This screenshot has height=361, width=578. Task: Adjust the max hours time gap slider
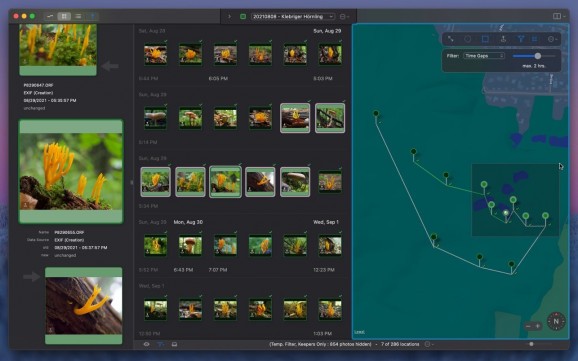(534, 56)
